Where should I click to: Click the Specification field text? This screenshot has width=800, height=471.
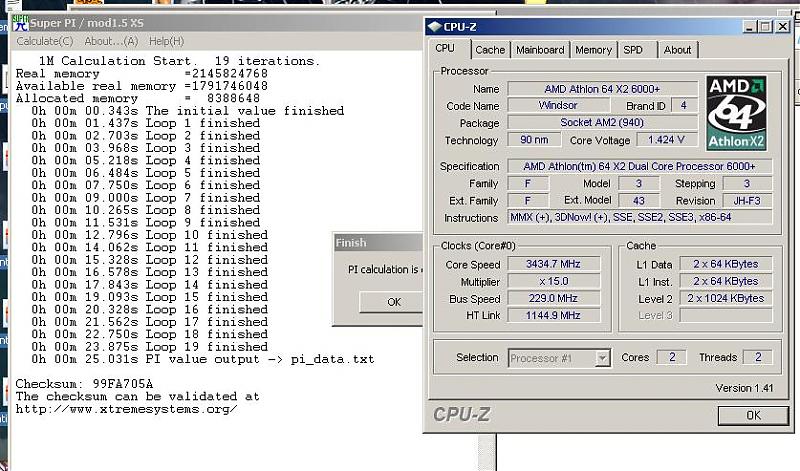point(639,166)
